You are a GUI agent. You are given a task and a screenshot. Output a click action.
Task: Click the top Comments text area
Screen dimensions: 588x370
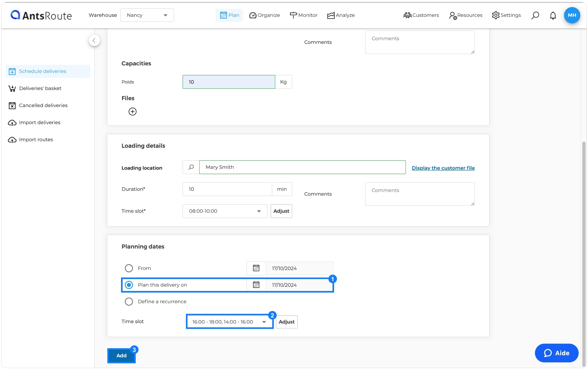pos(420,42)
